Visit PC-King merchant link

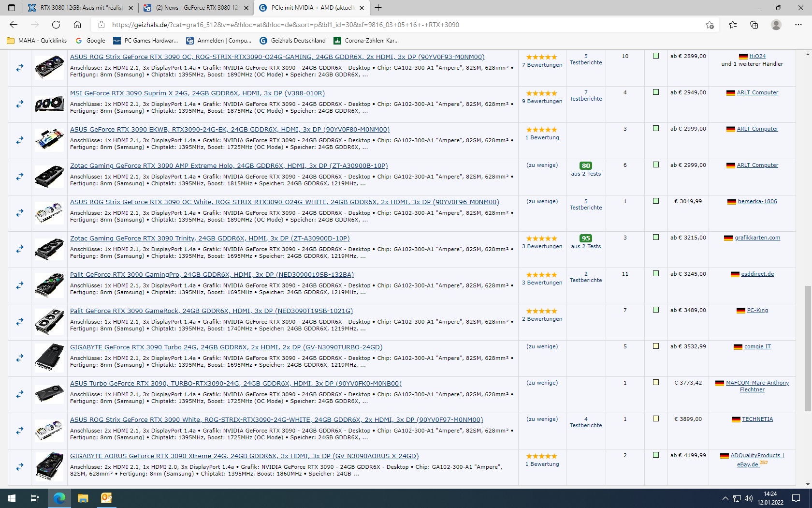(x=757, y=310)
